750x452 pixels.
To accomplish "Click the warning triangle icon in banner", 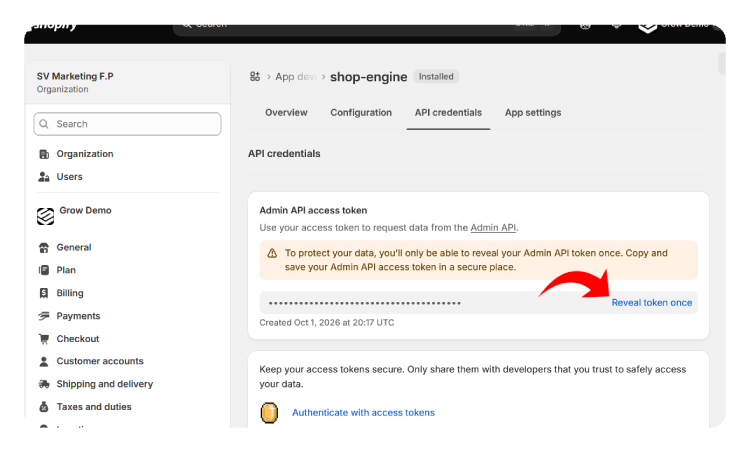I will click(x=272, y=254).
